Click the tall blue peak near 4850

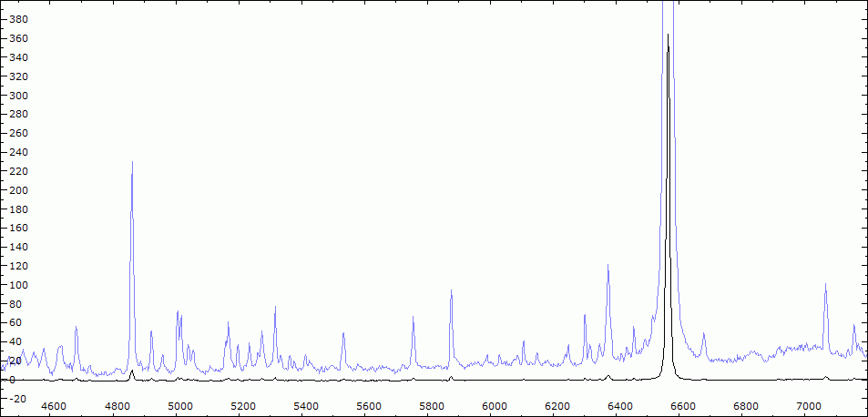(x=132, y=164)
